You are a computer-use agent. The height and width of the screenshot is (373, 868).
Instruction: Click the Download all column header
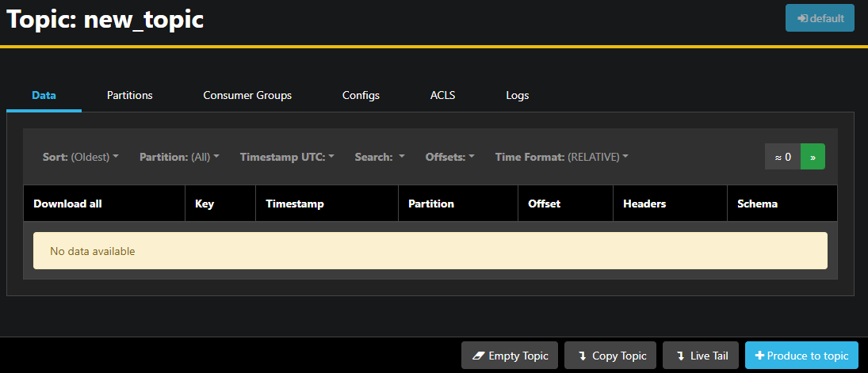(x=67, y=204)
